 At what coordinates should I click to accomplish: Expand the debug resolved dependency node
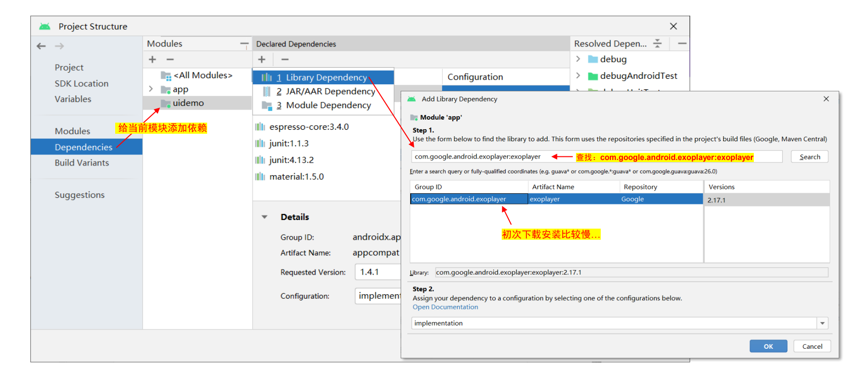pyautogui.click(x=578, y=59)
